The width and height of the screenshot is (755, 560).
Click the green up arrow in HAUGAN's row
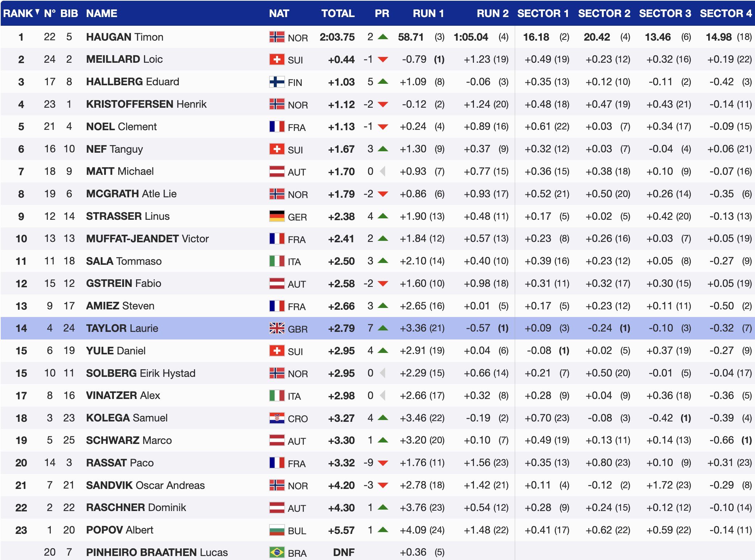tap(383, 37)
